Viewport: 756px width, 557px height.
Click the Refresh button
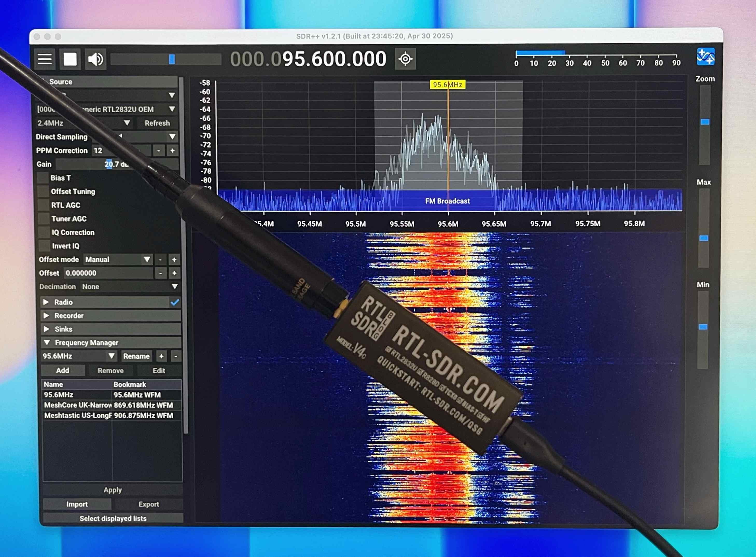click(x=157, y=123)
